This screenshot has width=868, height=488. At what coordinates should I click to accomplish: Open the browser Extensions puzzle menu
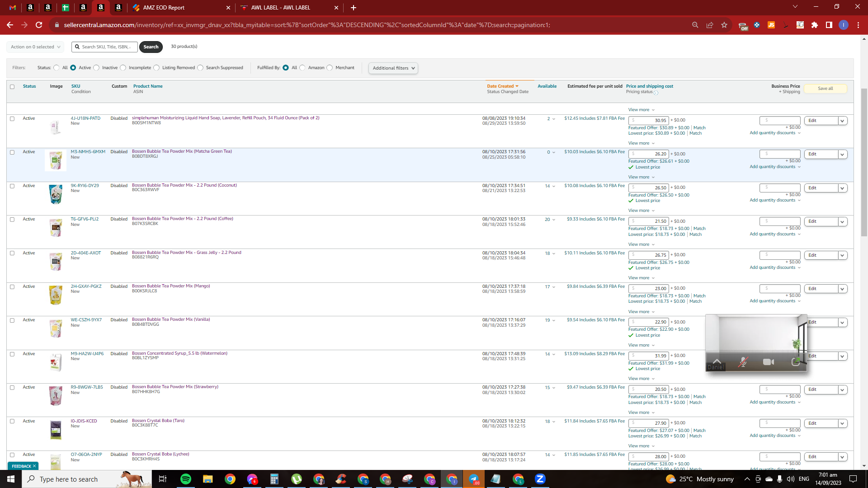tap(815, 25)
